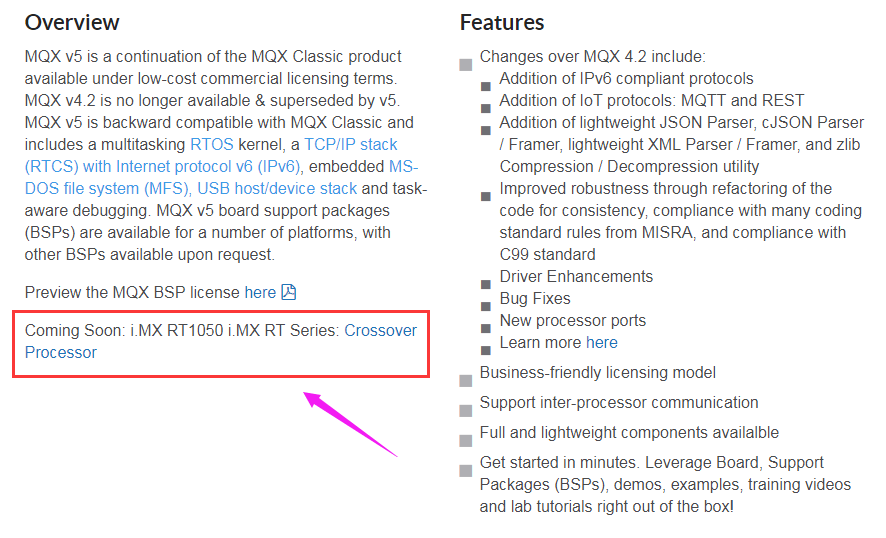Click the gray bullet beside Business-friendly licensing model
Screen dimensions: 886x538
[466, 381]
